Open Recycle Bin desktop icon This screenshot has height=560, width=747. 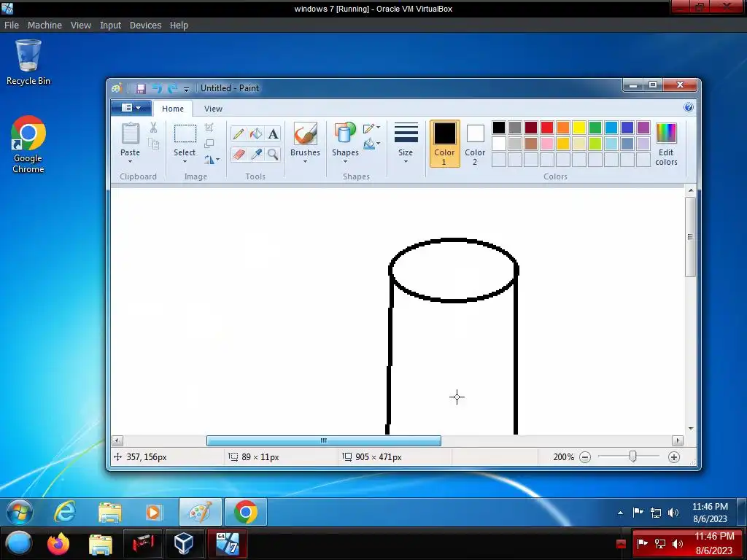coord(28,63)
